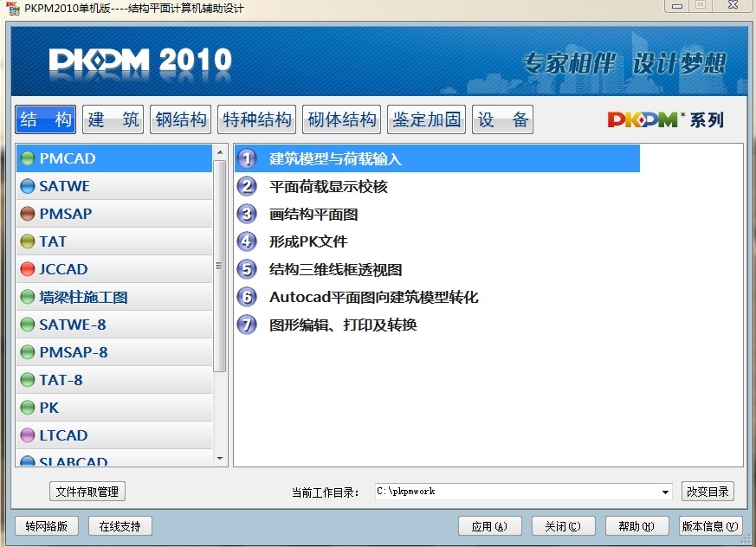Image resolution: width=756 pixels, height=547 pixels.
Task: Select 墙梁柱施工图 in the module list
Action: (114, 297)
